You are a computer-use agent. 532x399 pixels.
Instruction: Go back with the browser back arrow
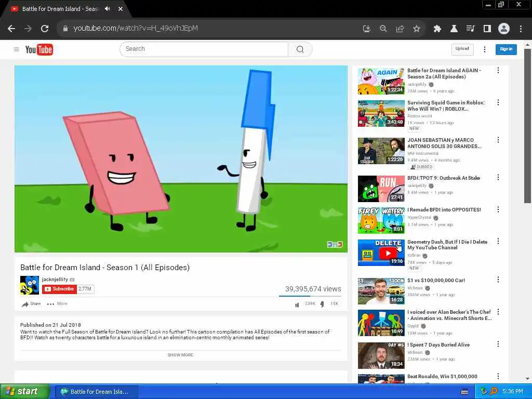pyautogui.click(x=11, y=29)
